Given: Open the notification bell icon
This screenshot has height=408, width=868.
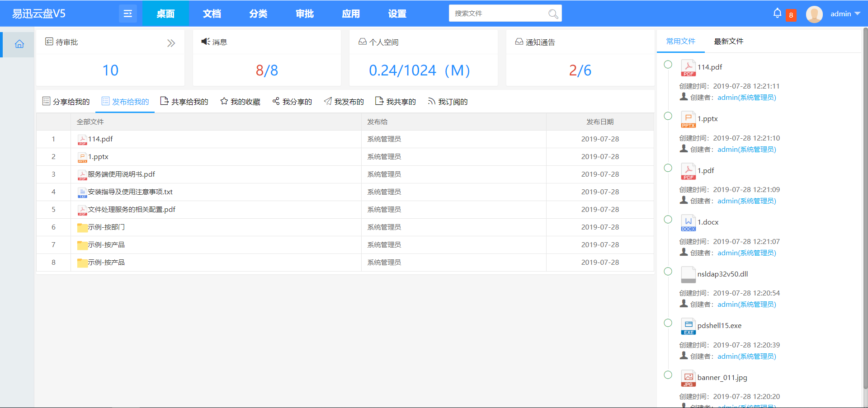Looking at the screenshot, I should pyautogui.click(x=777, y=13).
